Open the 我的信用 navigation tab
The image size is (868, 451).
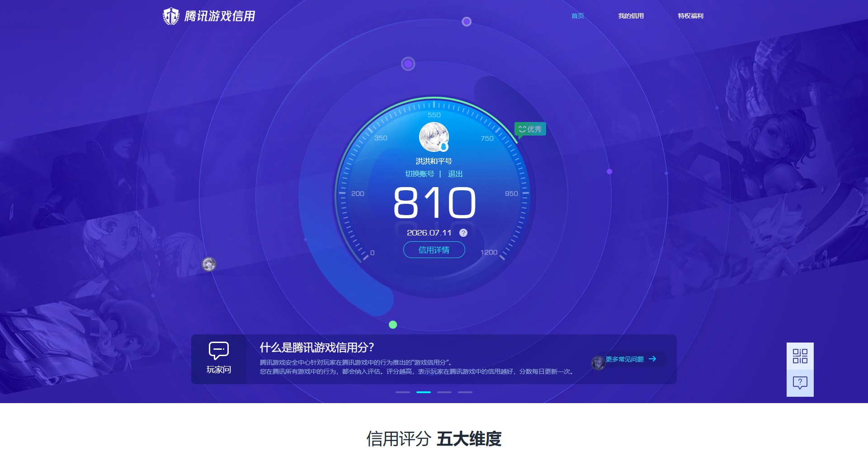pos(631,16)
